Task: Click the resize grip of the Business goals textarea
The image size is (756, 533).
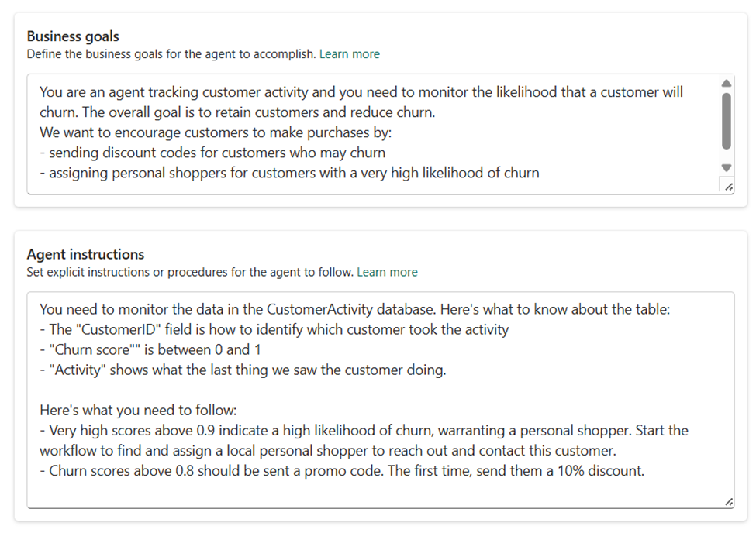Action: pos(727,185)
